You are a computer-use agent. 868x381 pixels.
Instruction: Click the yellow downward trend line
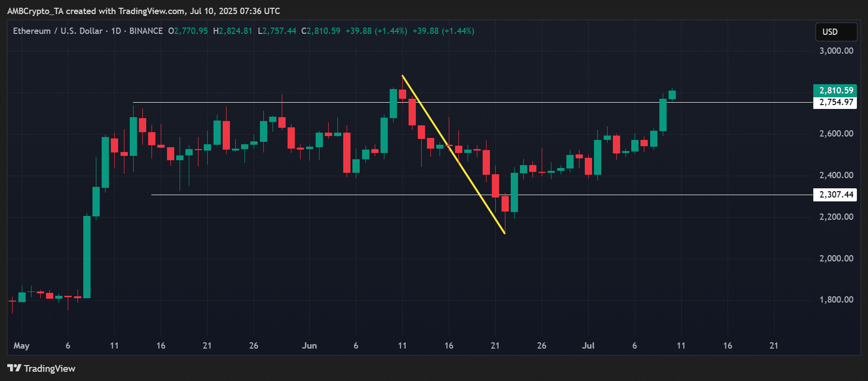[x=454, y=154]
